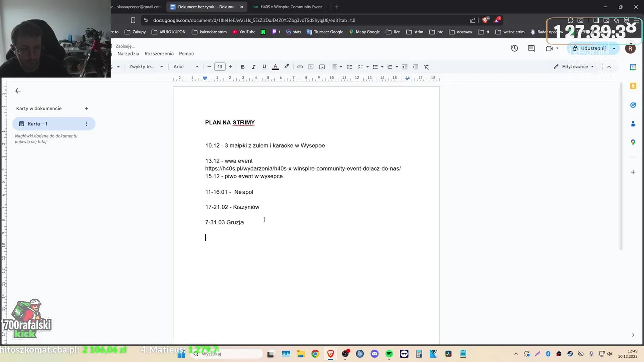This screenshot has height=362, width=644.
Task: Open Spotify from the taskbar
Action: point(389,354)
